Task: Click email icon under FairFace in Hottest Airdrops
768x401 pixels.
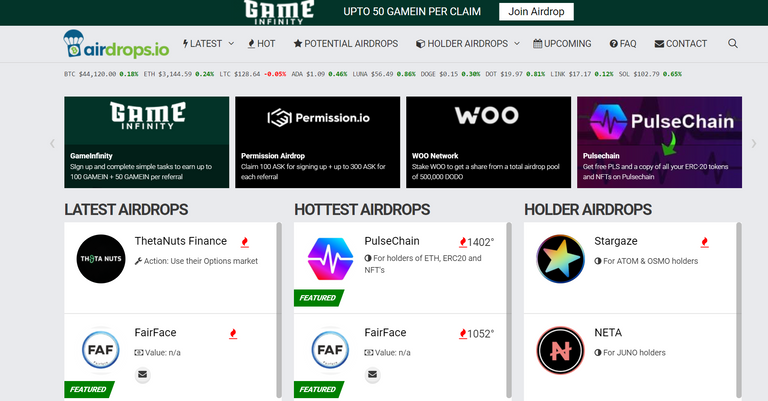Action: click(372, 375)
